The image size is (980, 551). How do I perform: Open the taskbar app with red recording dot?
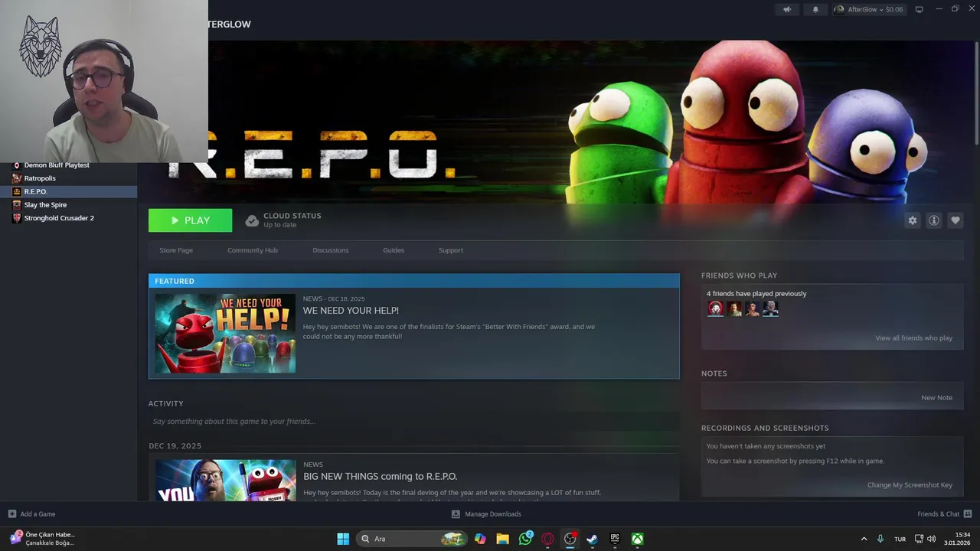click(x=570, y=539)
